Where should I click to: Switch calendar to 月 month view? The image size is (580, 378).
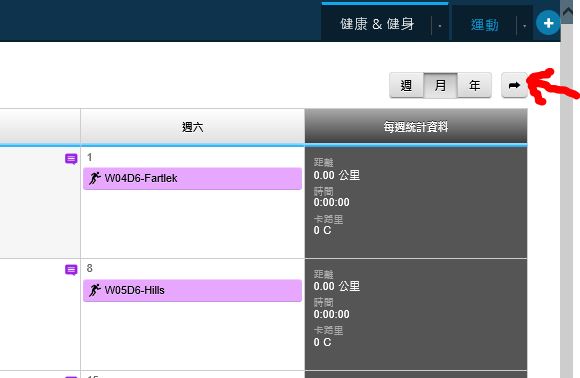(440, 85)
